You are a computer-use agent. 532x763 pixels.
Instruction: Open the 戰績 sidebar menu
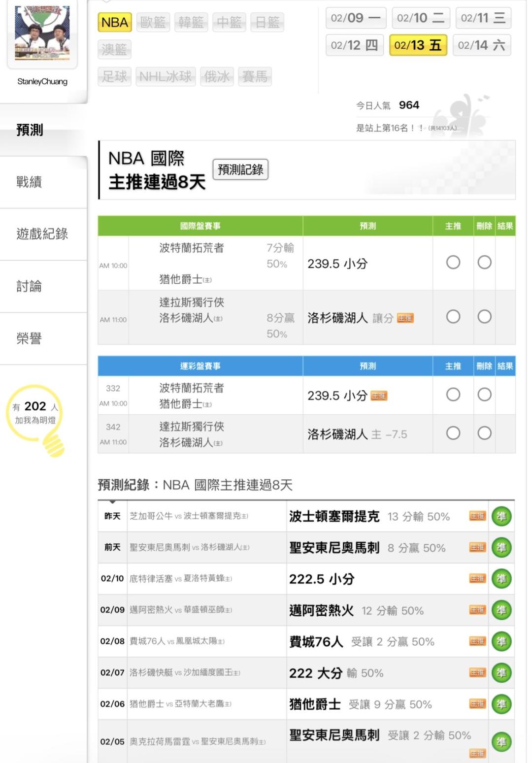point(30,182)
